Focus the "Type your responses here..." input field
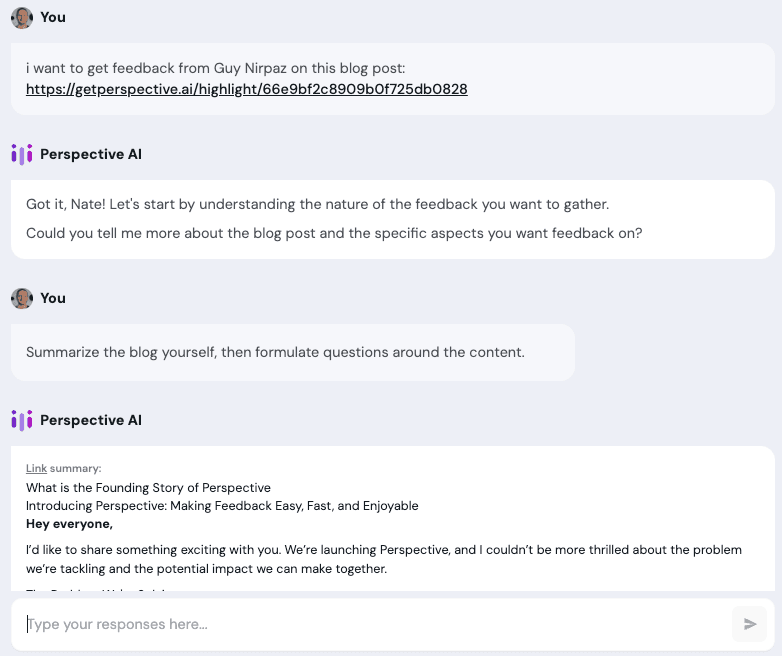 coord(370,625)
